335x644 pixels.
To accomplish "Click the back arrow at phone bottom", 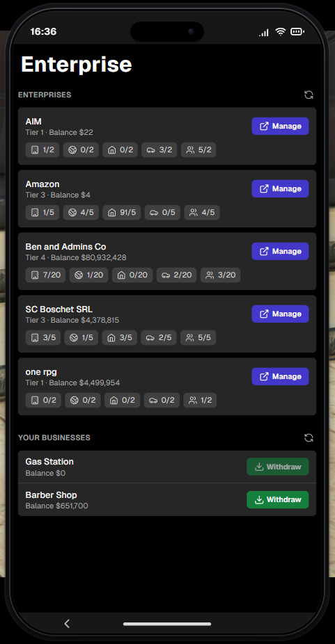I will 67,623.
